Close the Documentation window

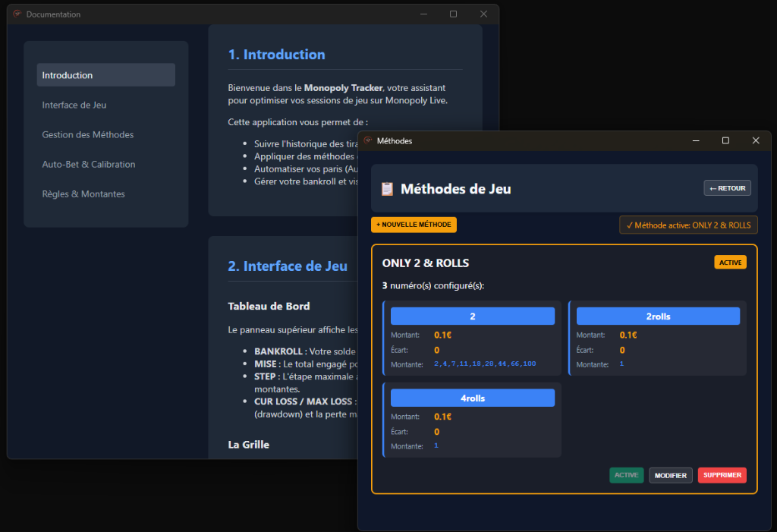point(483,14)
